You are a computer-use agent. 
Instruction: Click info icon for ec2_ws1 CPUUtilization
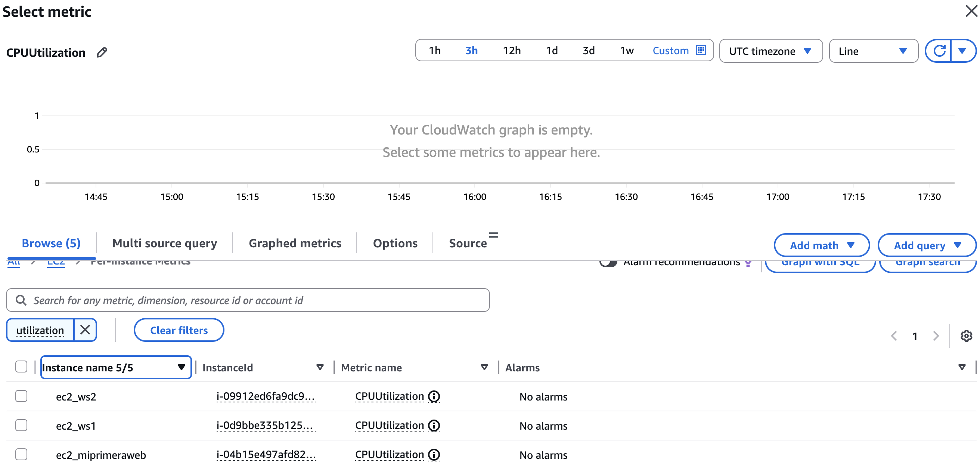tap(434, 425)
